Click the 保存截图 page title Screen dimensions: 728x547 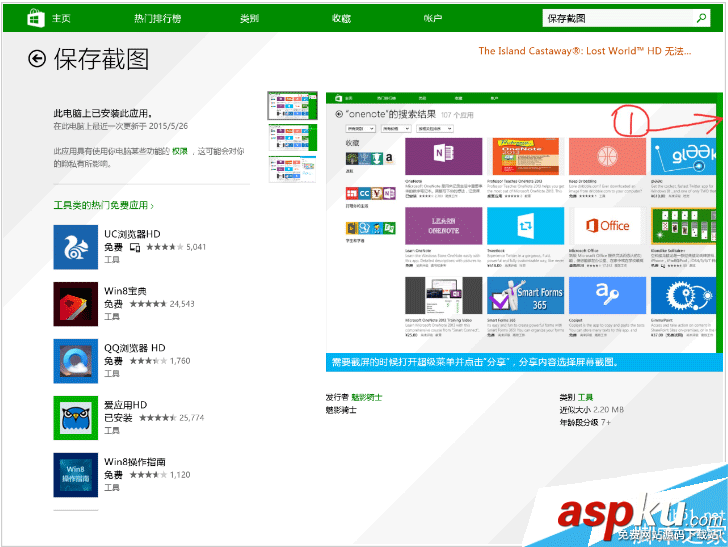tap(102, 59)
